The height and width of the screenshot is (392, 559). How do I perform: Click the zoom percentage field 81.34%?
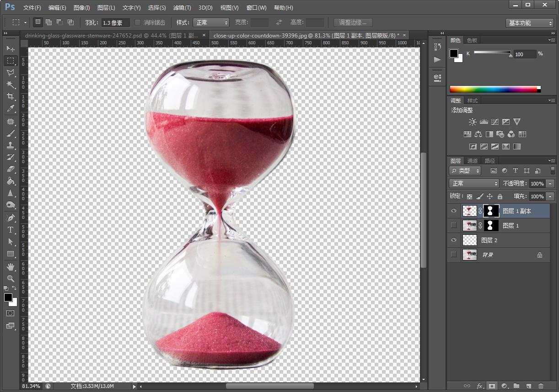(31, 386)
